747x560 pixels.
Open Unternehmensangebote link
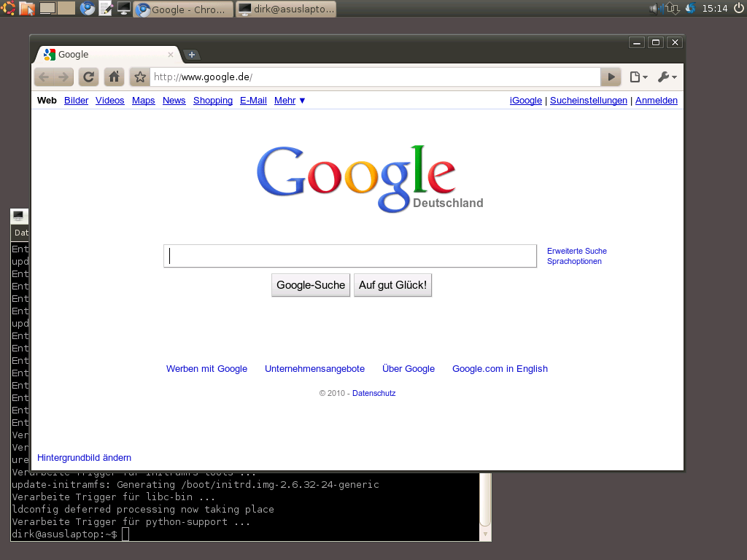(x=315, y=368)
